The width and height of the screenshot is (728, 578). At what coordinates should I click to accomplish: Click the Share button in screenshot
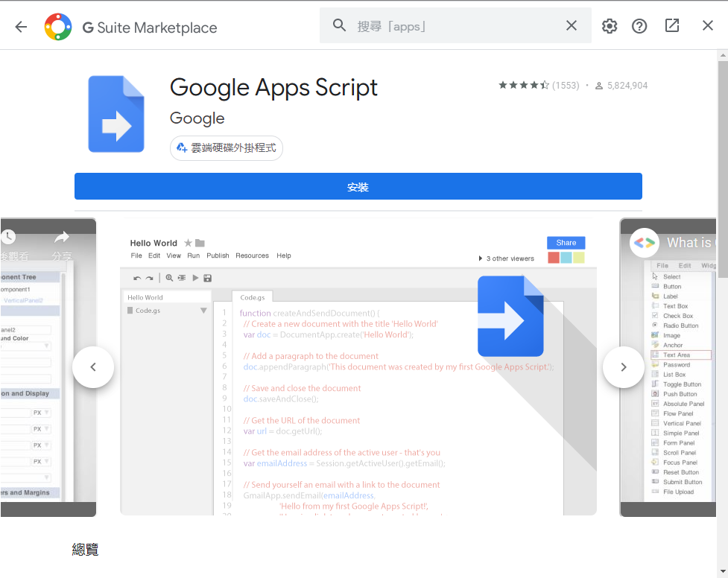click(566, 243)
